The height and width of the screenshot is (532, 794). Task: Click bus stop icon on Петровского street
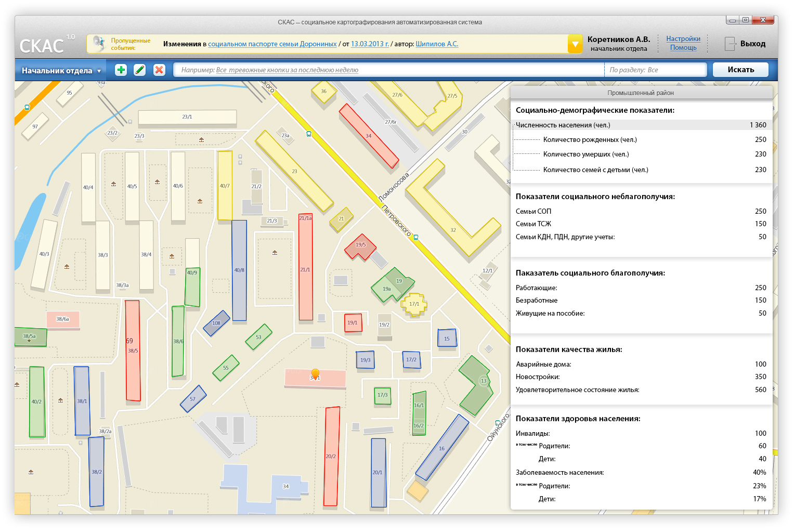tap(416, 238)
